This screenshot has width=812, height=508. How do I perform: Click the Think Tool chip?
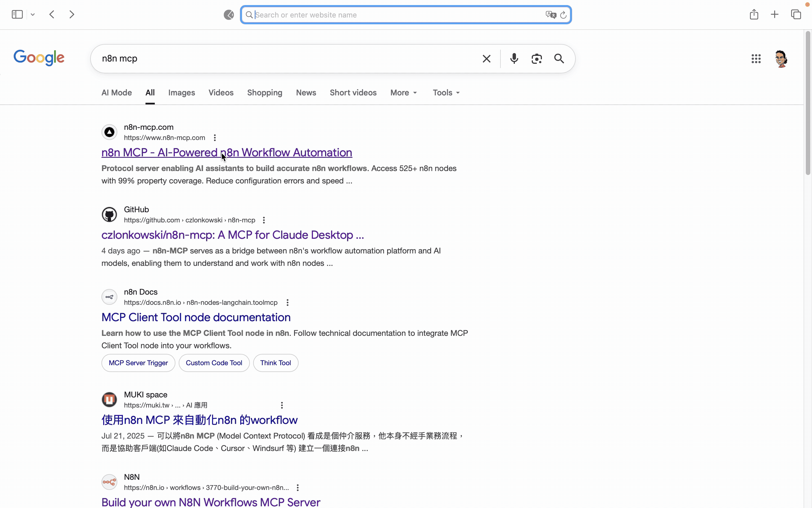pyautogui.click(x=275, y=363)
